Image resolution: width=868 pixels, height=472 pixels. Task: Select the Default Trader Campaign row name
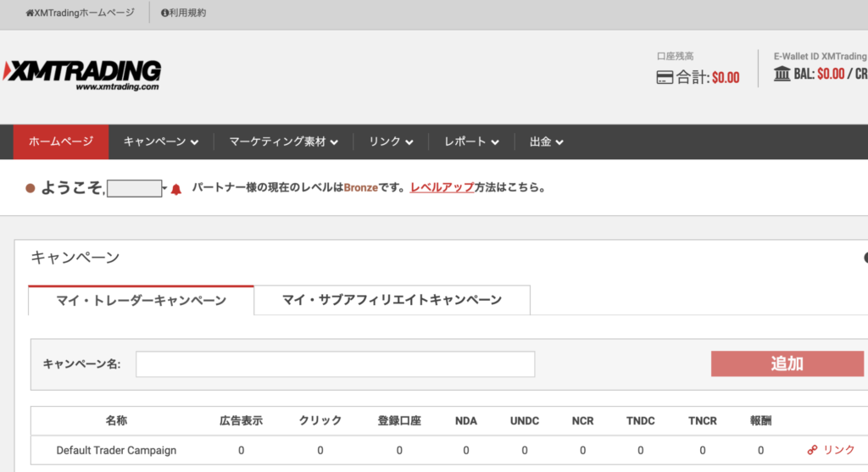point(116,450)
